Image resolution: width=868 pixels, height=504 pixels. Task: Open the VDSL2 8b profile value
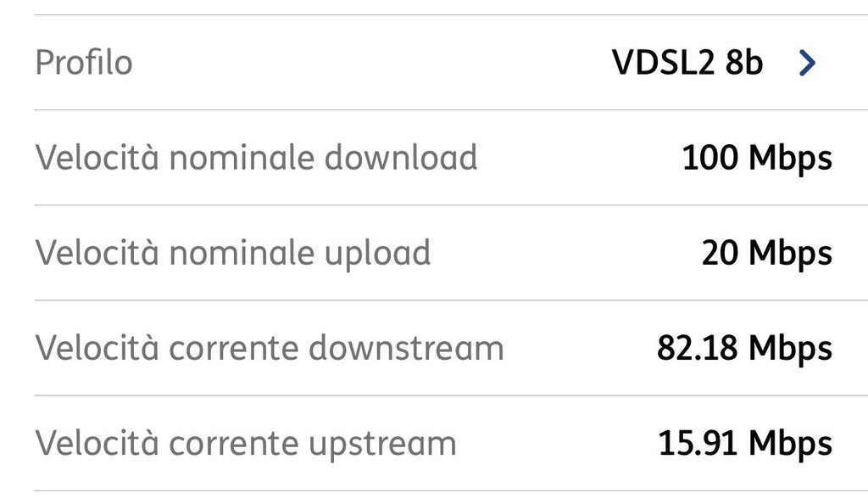click(x=687, y=63)
